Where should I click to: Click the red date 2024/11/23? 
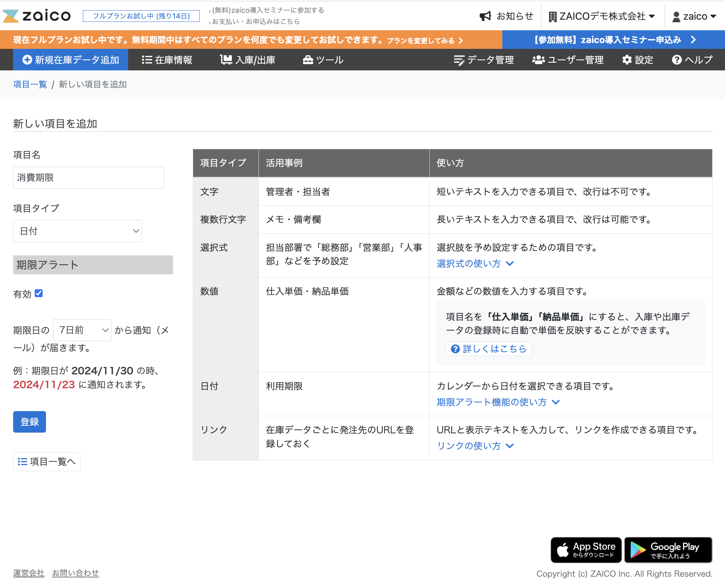(x=44, y=385)
